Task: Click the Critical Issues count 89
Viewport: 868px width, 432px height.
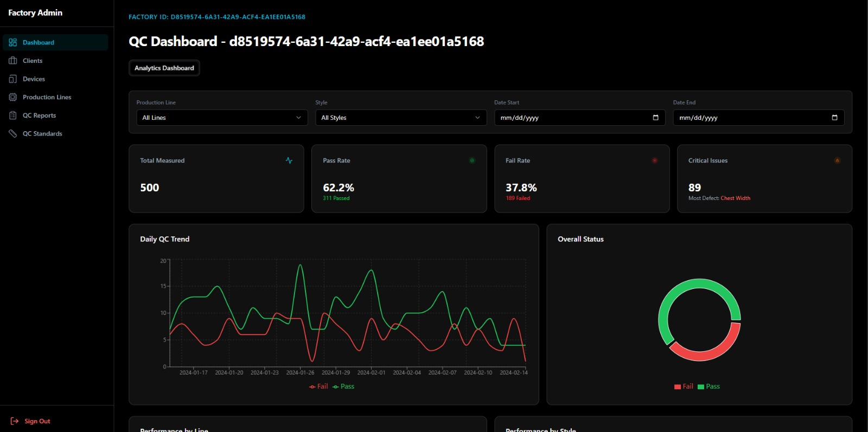Action: [694, 188]
